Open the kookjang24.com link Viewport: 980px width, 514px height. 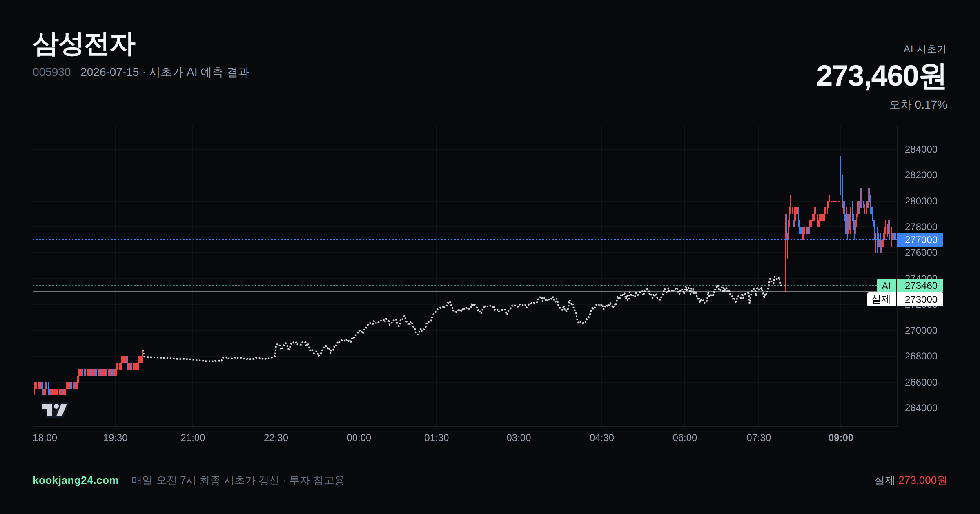click(76, 480)
